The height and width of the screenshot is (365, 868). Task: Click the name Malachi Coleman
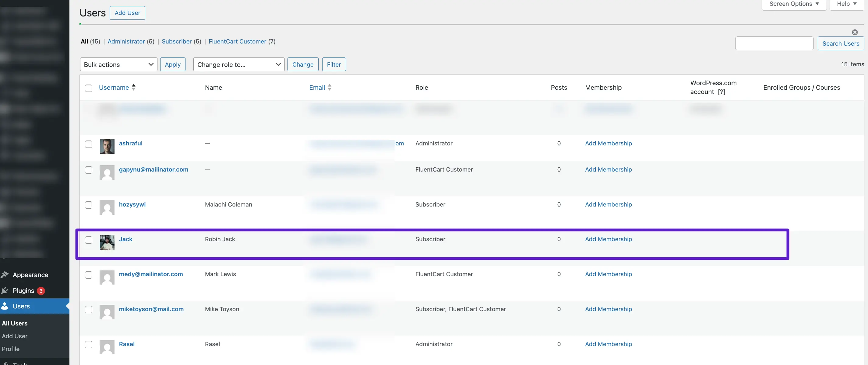228,204
